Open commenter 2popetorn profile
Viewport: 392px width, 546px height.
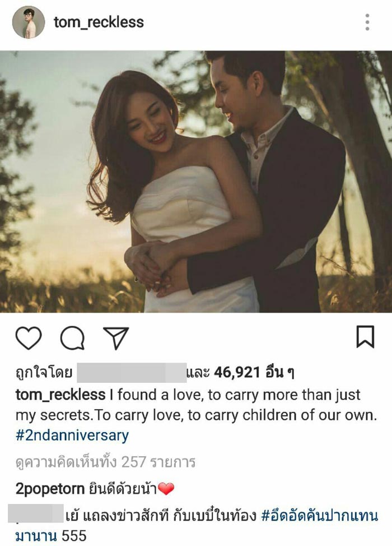tap(50, 489)
